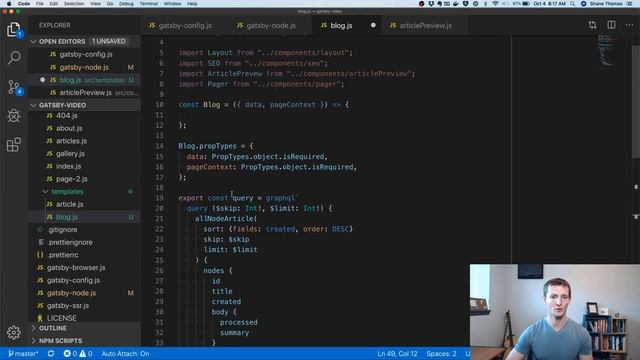640x360 pixels.
Task: Open gatsby-ssr.js in file tree
Action: [84, 305]
